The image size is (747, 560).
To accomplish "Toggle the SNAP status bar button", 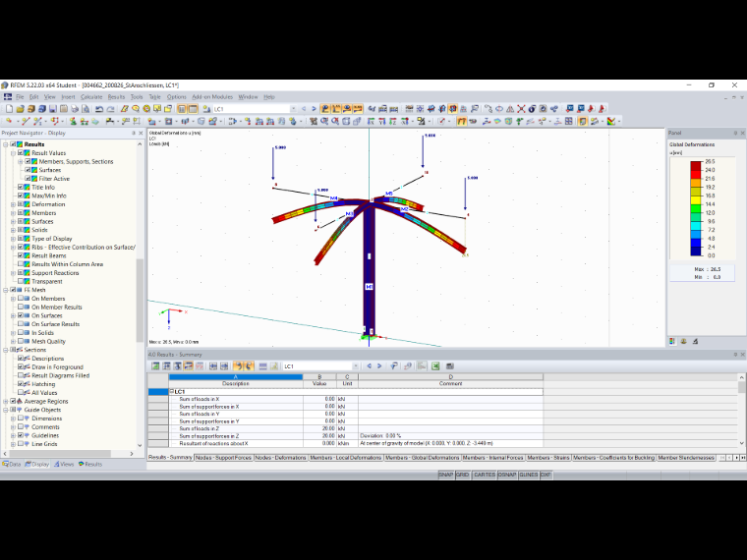I will coord(446,475).
